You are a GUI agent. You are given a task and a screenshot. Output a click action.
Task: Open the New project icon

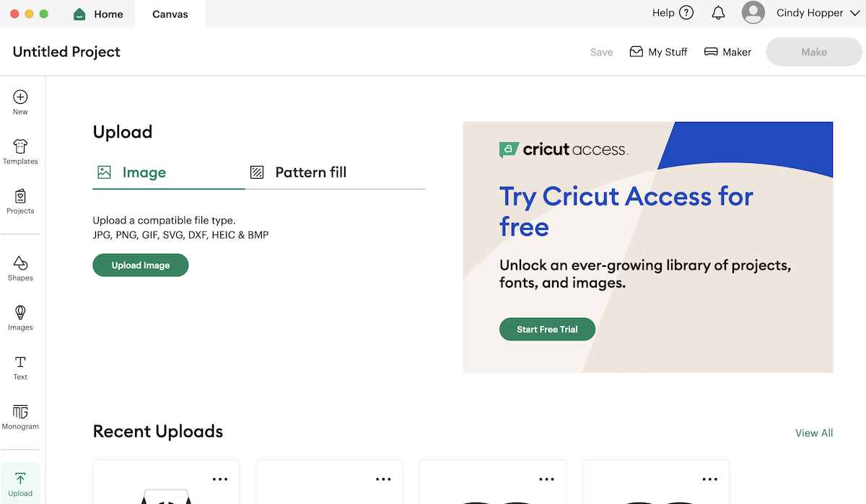tap(20, 102)
